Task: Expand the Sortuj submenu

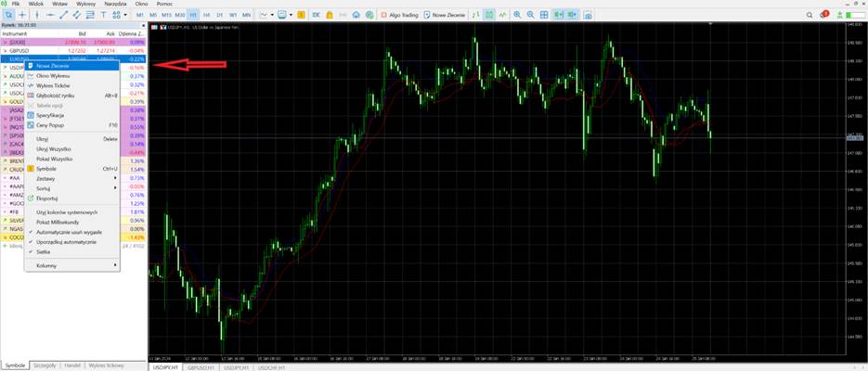Action: [x=72, y=188]
